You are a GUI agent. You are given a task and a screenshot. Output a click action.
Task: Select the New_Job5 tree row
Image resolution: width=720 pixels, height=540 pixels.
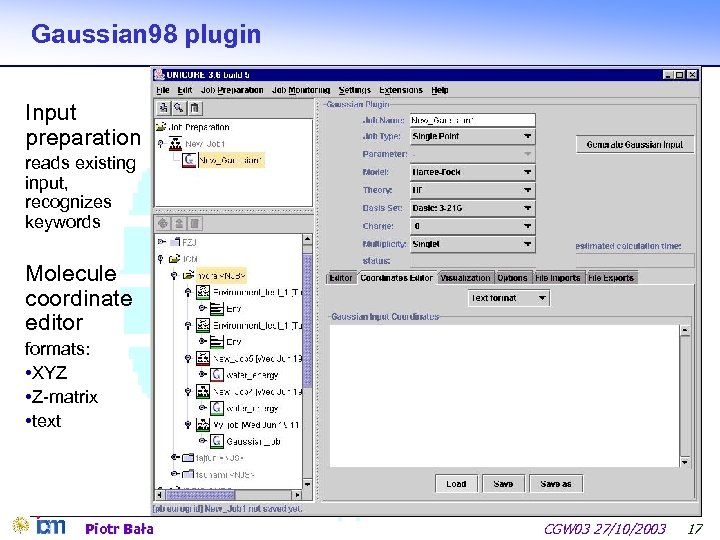[x=257, y=359]
